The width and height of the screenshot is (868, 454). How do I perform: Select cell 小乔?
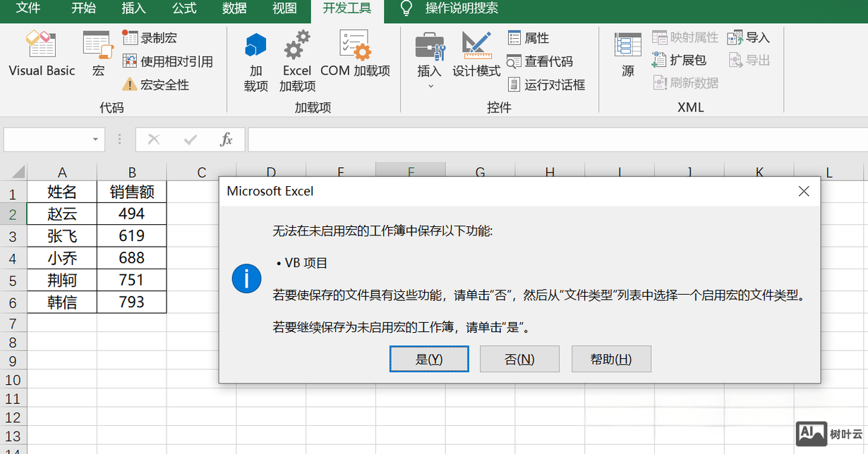click(62, 258)
